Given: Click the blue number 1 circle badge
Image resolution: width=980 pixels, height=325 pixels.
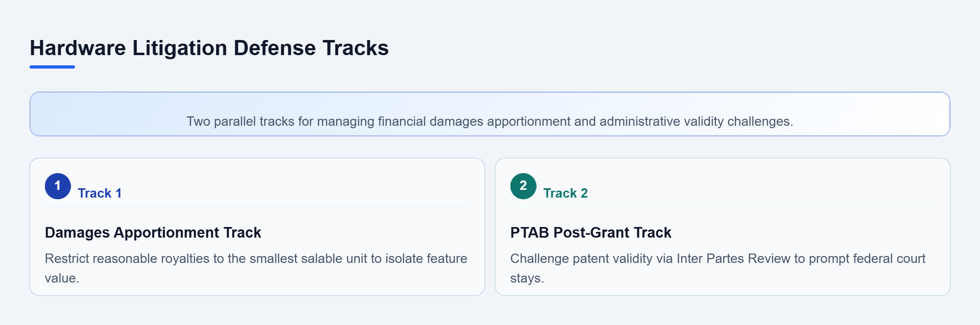Looking at the screenshot, I should coord(58,186).
